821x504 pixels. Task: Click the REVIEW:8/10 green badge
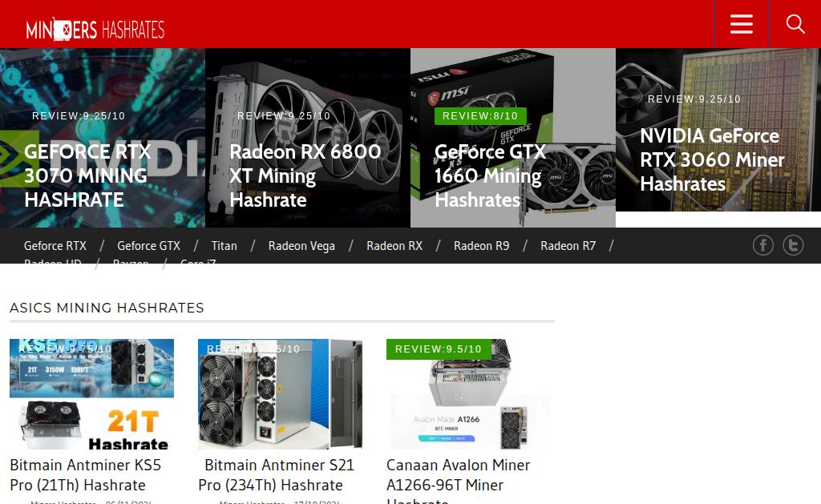tap(480, 115)
